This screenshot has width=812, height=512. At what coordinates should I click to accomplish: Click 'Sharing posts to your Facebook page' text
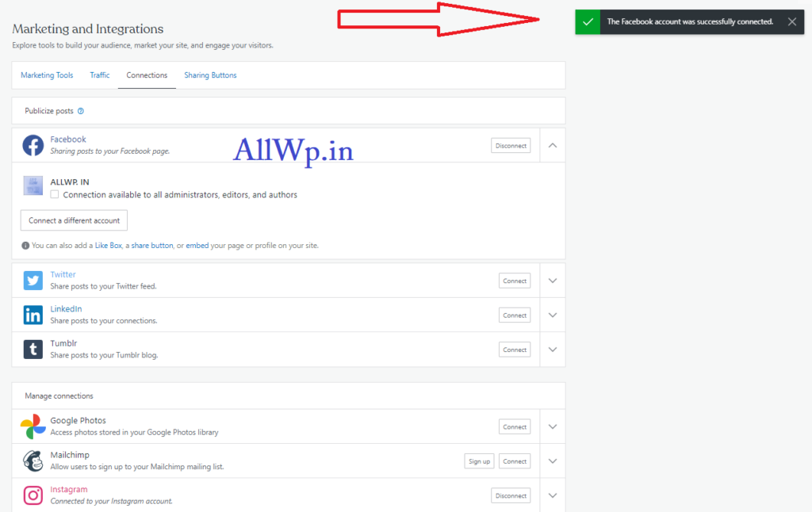[x=109, y=151]
